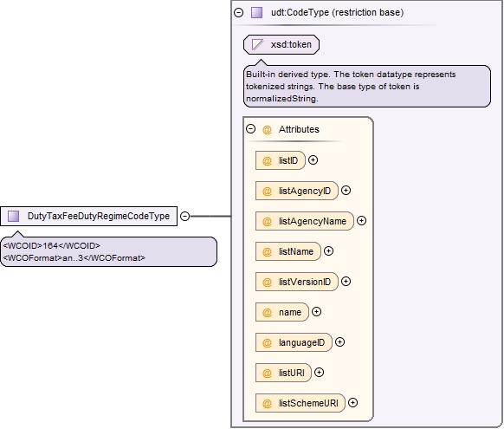Click the Attributes group @ icon
The height and width of the screenshot is (429, 504).
point(267,130)
